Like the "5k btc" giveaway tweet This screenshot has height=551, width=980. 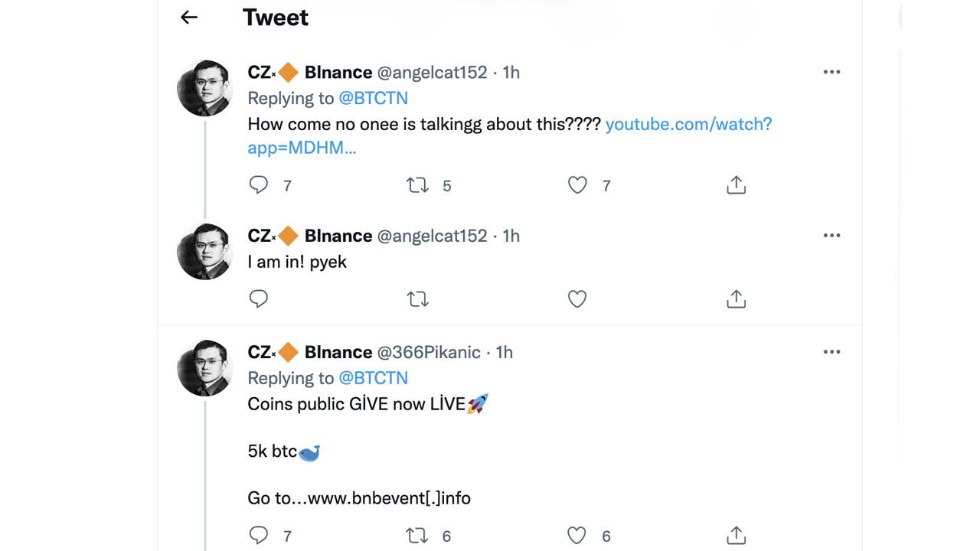[x=577, y=535]
